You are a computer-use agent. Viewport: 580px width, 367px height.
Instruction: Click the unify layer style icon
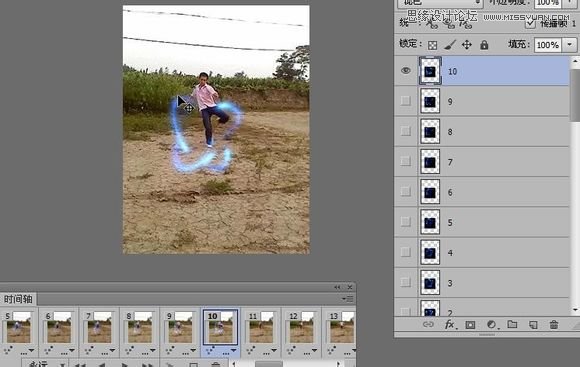pyautogui.click(x=465, y=25)
